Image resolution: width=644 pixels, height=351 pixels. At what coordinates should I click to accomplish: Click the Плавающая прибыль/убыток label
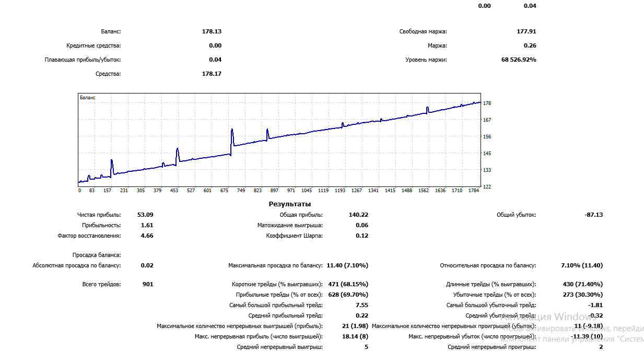click(83, 60)
